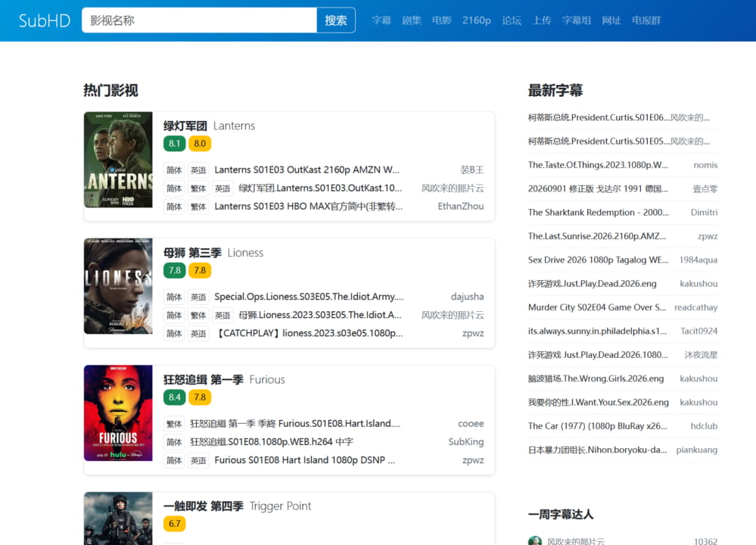Open latest subtitle its.always.sunny.in.philadelphia.s1

(597, 331)
